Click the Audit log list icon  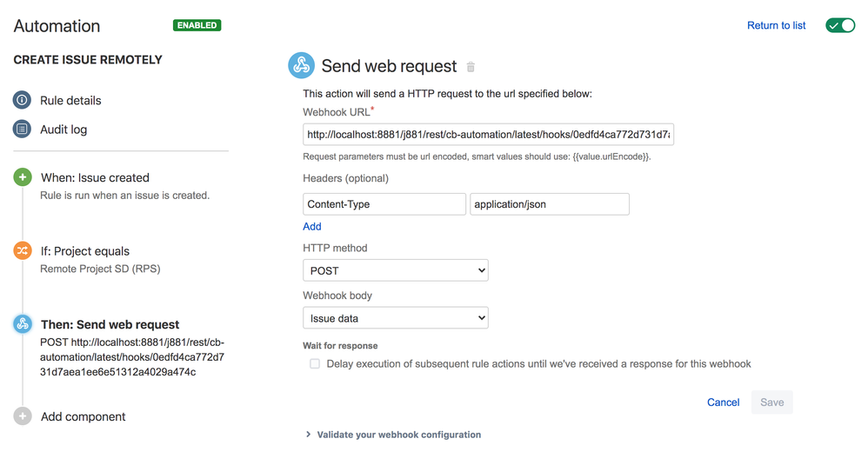(23, 130)
